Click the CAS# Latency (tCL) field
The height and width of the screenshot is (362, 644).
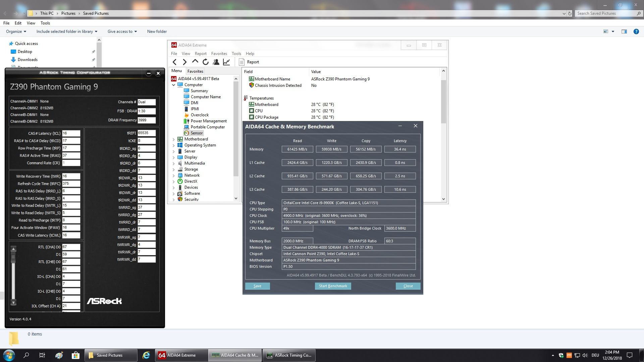point(71,133)
